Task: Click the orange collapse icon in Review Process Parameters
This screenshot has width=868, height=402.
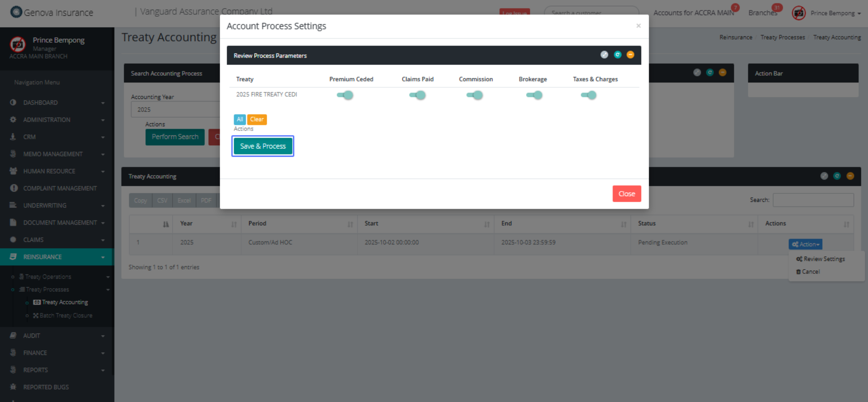Action: point(630,55)
